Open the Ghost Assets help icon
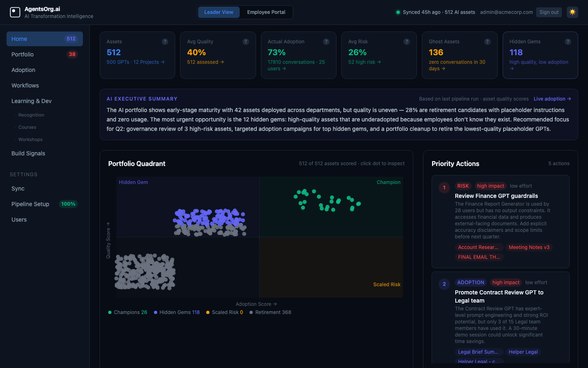The width and height of the screenshot is (588, 368). tap(487, 42)
